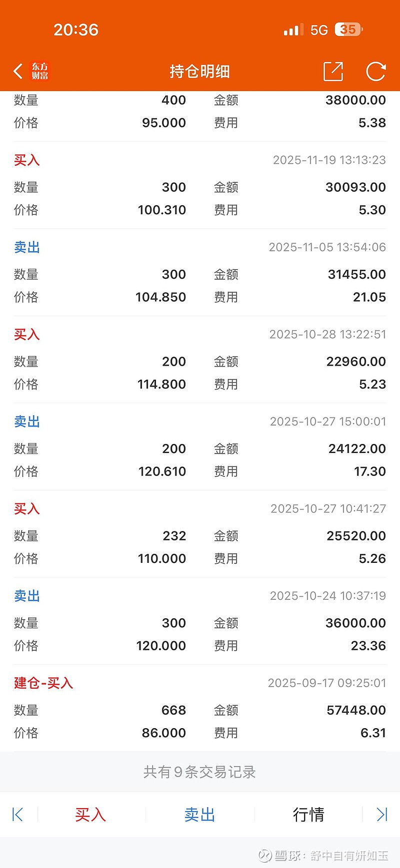Tap the 东方财富 logo

40,71
